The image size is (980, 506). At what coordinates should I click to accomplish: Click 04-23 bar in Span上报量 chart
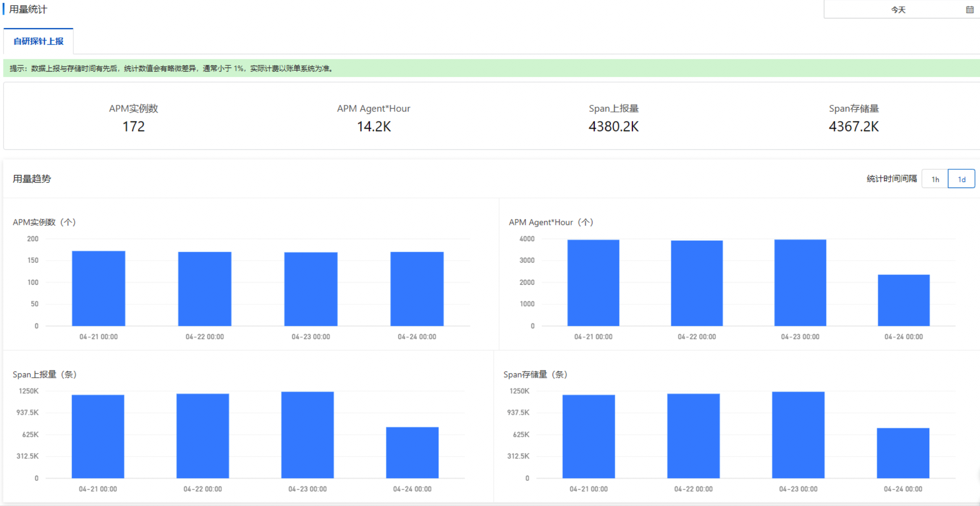click(307, 435)
